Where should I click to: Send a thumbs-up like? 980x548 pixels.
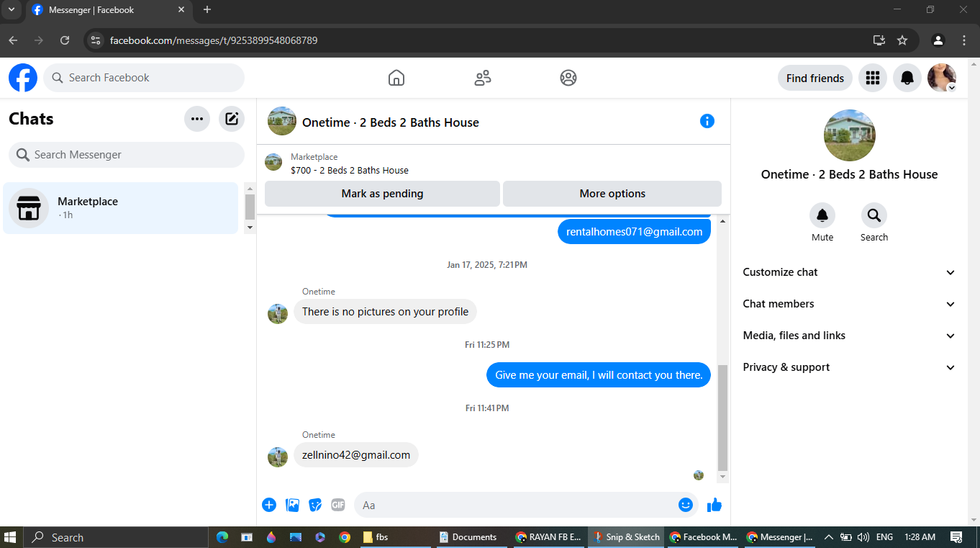(x=714, y=505)
